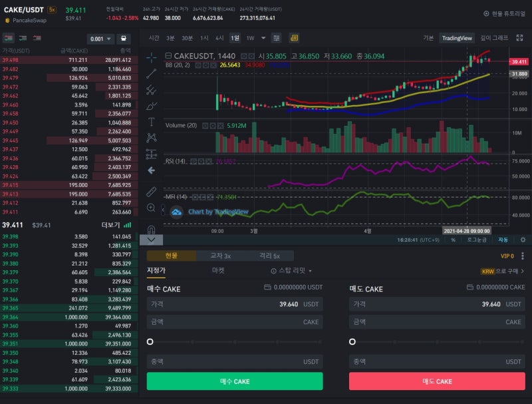Image resolution: width=532 pixels, height=404 pixels.
Task: Toggle the chart left toolbar handle
Action: (162, 210)
